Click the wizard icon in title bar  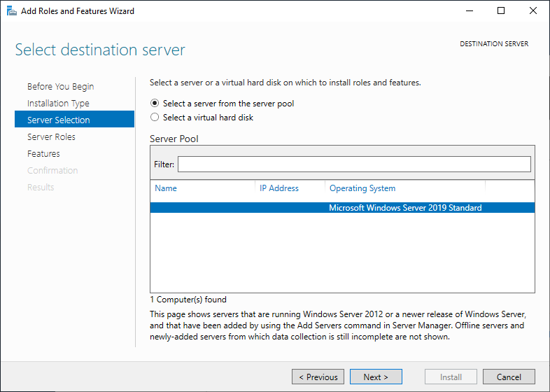11,10
